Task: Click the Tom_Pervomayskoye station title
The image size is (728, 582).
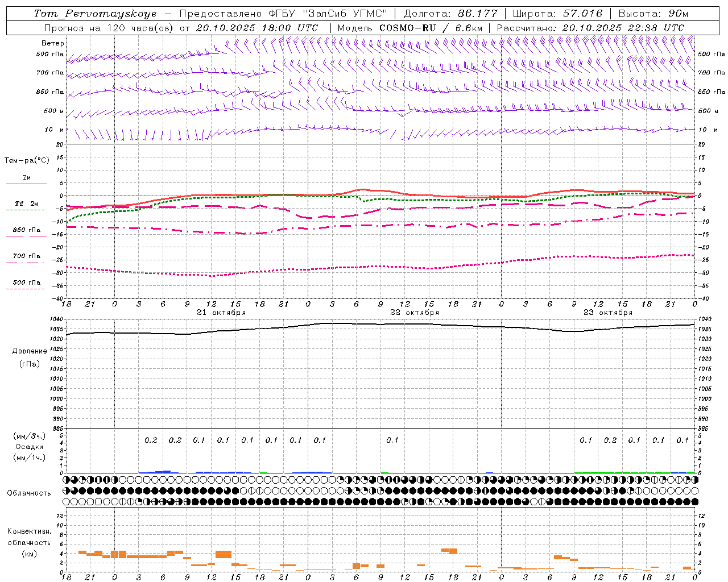Action: (95, 14)
